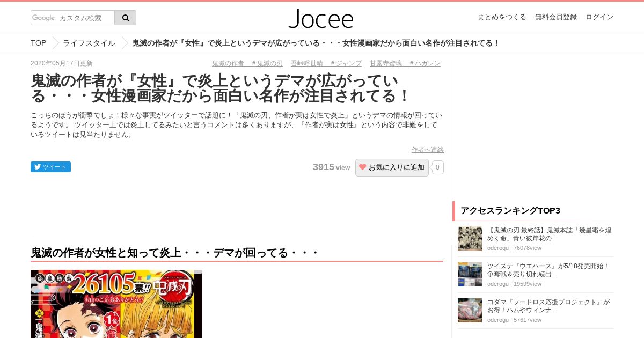The image size is (644, 338).
Task: Click the ログイン link
Action: tap(599, 17)
